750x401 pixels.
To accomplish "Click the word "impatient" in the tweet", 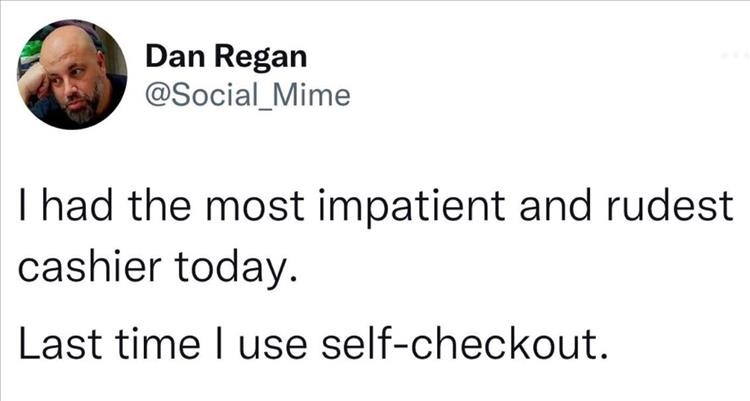I will point(411,206).
